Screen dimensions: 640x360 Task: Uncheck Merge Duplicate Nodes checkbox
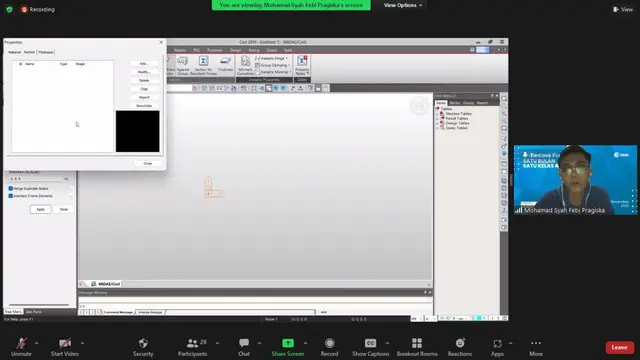[x=11, y=189]
